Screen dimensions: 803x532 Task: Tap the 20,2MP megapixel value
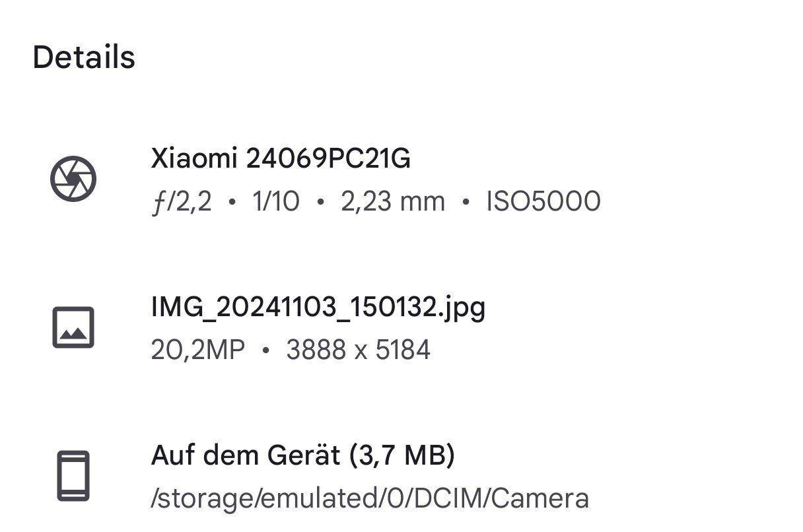[198, 350]
